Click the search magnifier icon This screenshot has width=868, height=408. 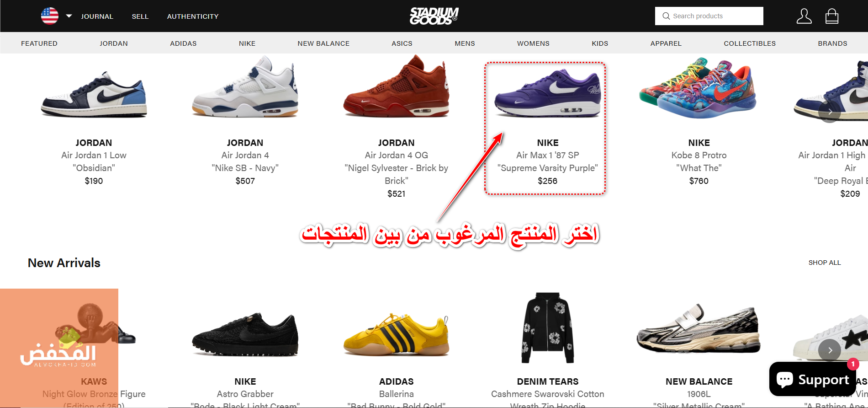coord(666,16)
